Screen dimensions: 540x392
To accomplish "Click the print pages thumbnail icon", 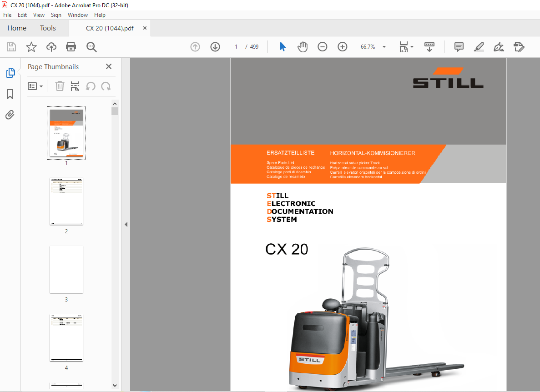I will coord(75,86).
